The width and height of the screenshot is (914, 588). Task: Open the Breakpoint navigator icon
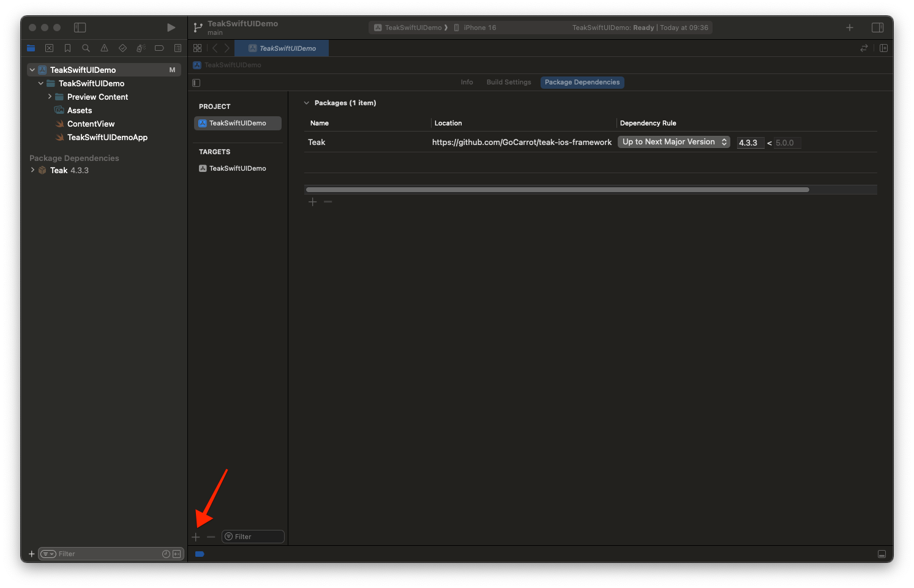(x=159, y=48)
